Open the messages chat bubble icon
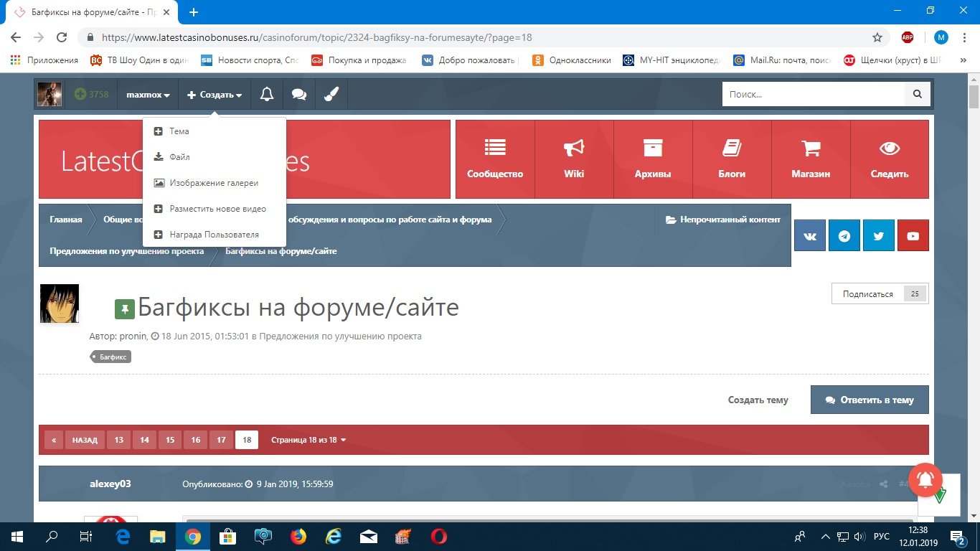Viewport: 980px width, 551px height. click(299, 95)
